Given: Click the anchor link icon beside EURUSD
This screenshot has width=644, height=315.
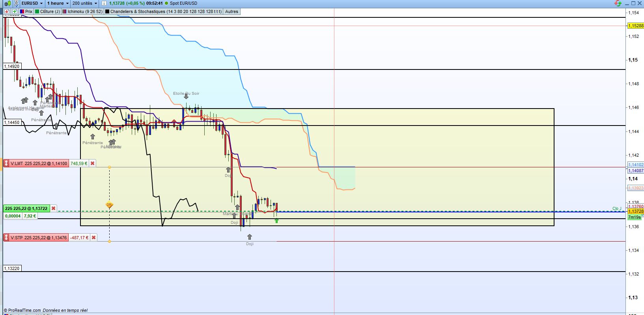Looking at the screenshot, I should coord(16,3).
